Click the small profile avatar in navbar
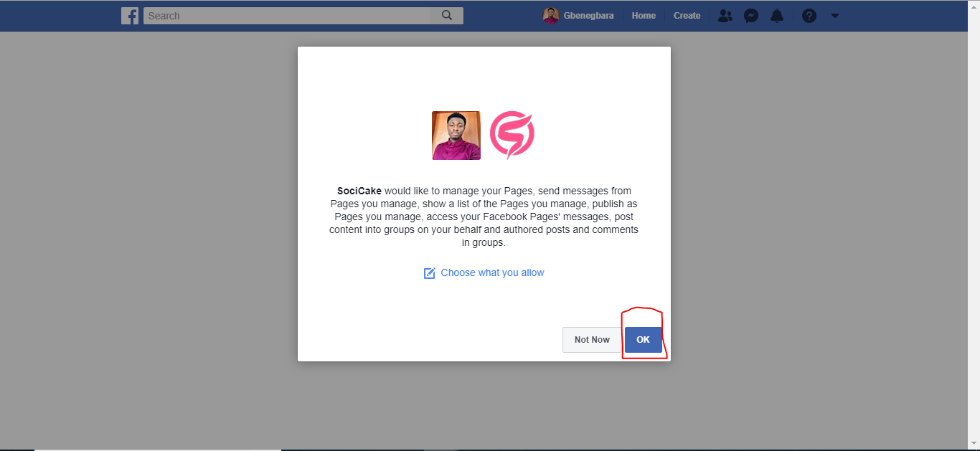Viewport: 980px width, 451px height. tap(550, 16)
